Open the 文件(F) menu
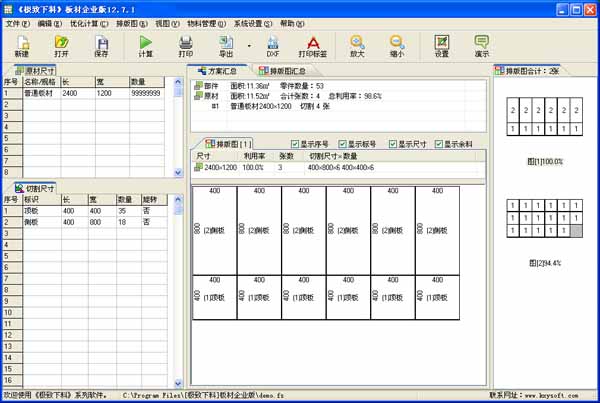 click(x=18, y=24)
